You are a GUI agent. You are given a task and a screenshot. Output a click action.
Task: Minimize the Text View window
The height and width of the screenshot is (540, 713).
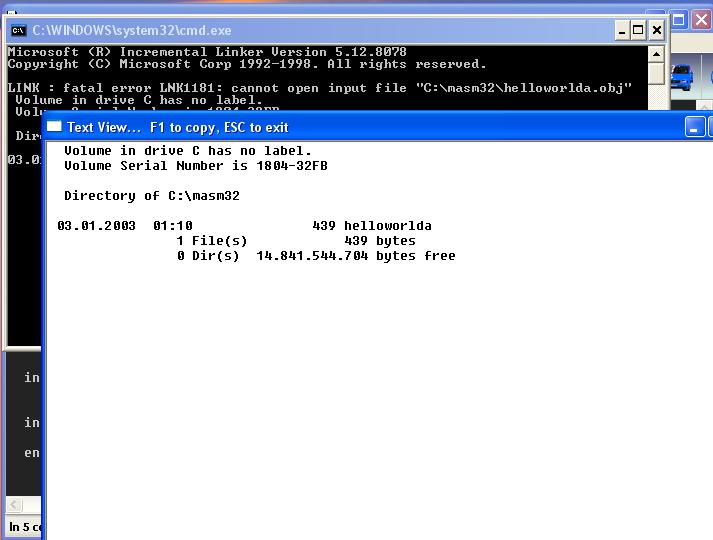pyautogui.click(x=694, y=127)
